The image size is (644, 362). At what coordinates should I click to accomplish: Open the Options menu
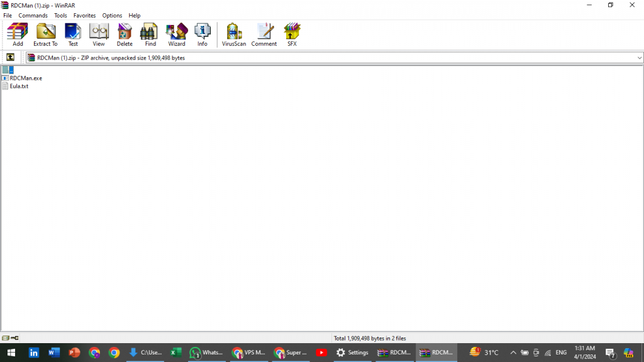112,15
